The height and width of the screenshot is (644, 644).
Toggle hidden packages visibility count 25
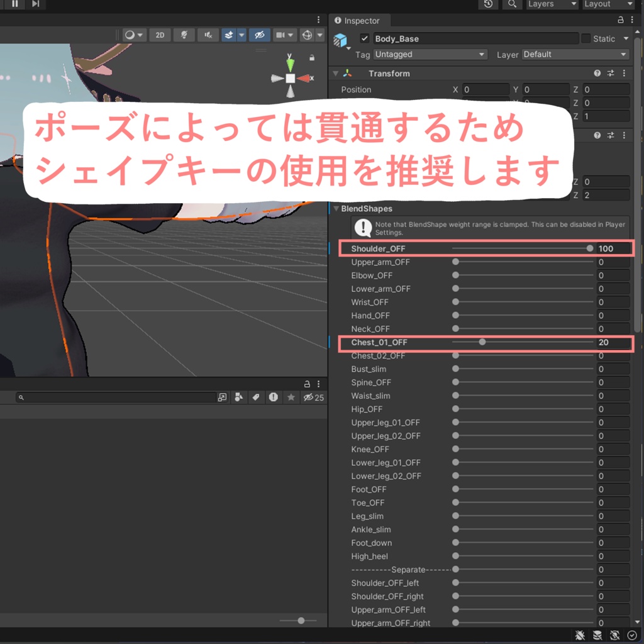(x=313, y=397)
